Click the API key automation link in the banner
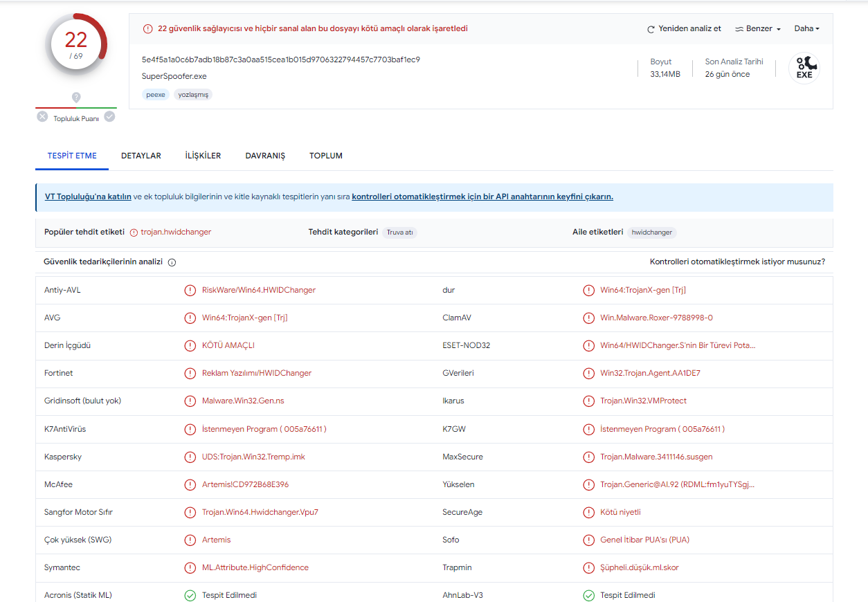Image resolution: width=868 pixels, height=602 pixels. tap(482, 197)
